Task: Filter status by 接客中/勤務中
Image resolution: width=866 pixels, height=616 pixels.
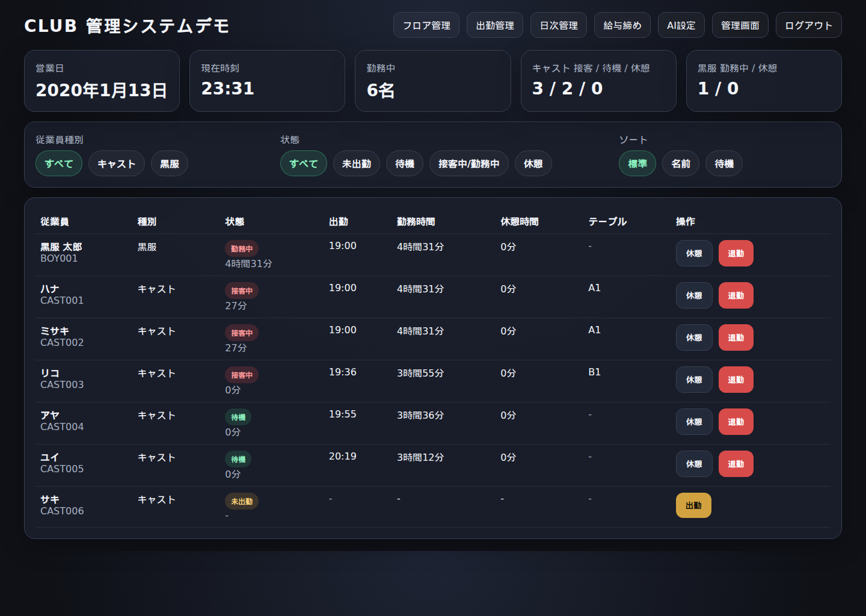Action: click(469, 164)
